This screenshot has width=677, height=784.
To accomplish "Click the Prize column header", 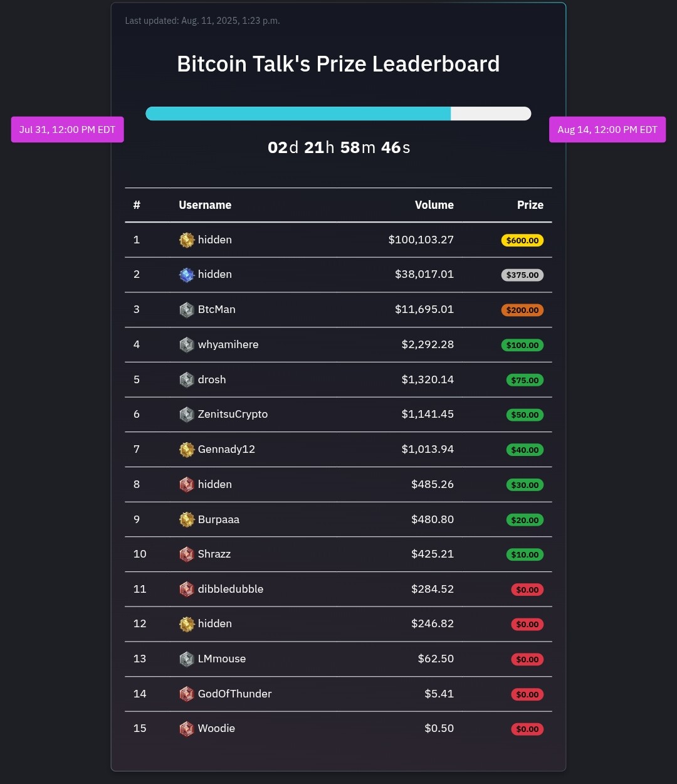I will coord(530,205).
